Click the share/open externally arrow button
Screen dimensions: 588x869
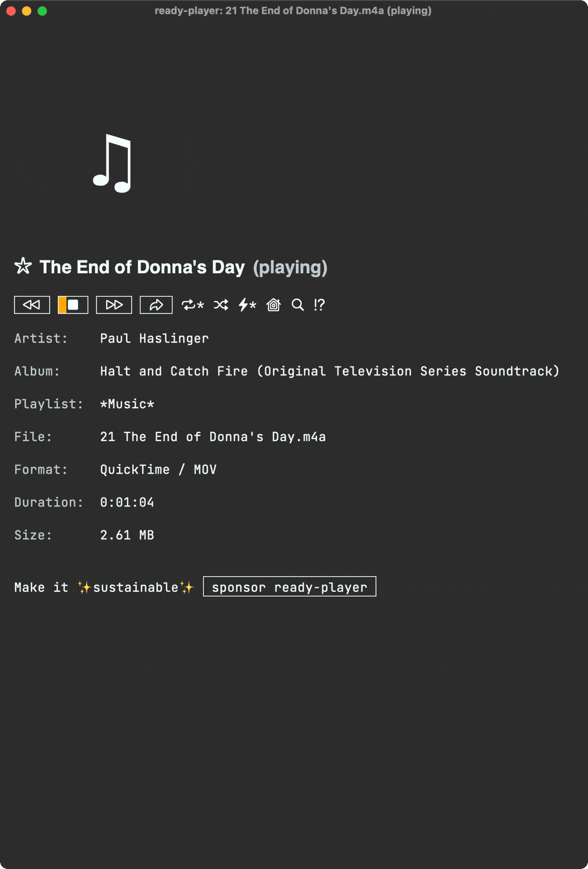click(156, 305)
